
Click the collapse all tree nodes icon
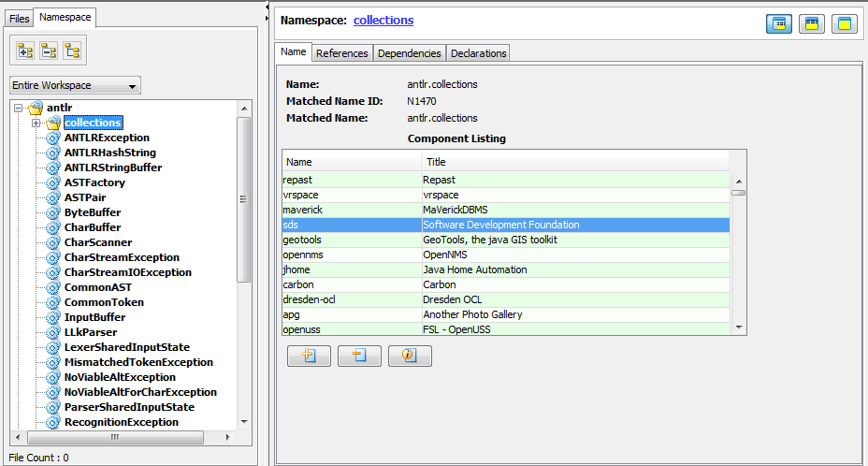tap(49, 51)
